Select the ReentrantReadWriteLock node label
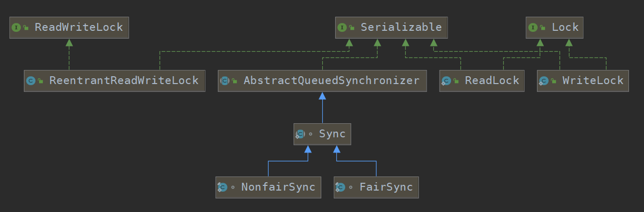 tap(124, 81)
